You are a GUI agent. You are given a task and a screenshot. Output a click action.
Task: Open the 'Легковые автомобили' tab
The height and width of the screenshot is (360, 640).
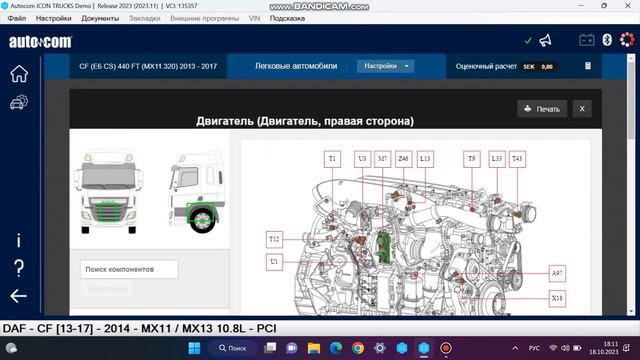click(296, 66)
